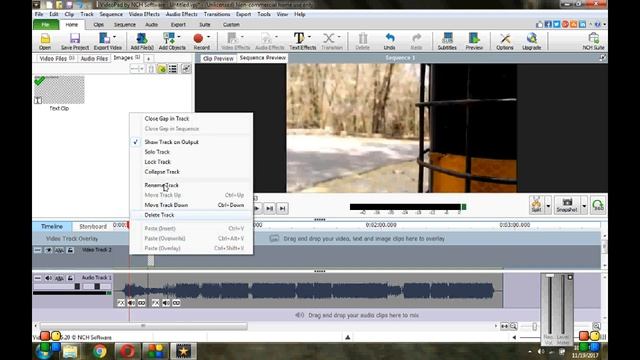Toggle first audio clip mute speaker

[131, 303]
